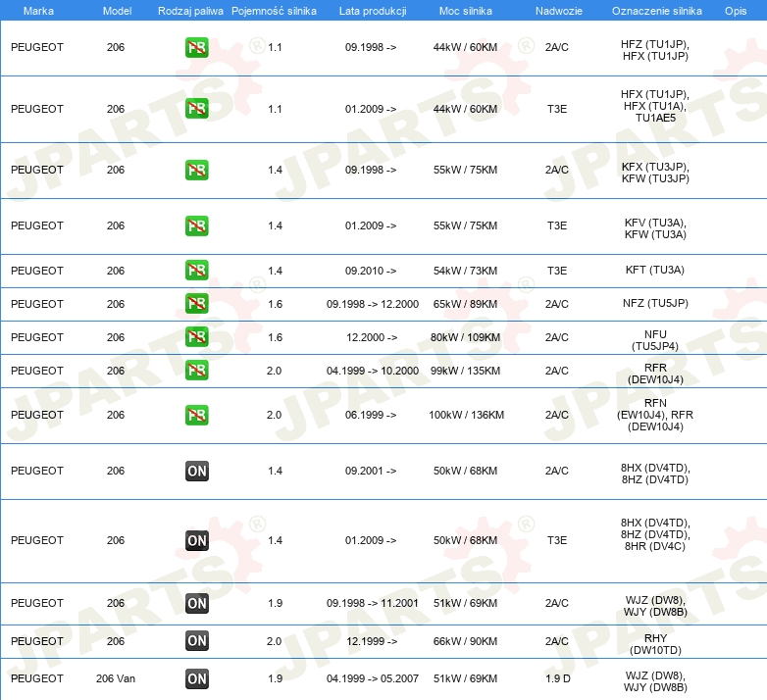Select engine code KFX (TU3JP), KFW (TU3JP)

click(655, 173)
